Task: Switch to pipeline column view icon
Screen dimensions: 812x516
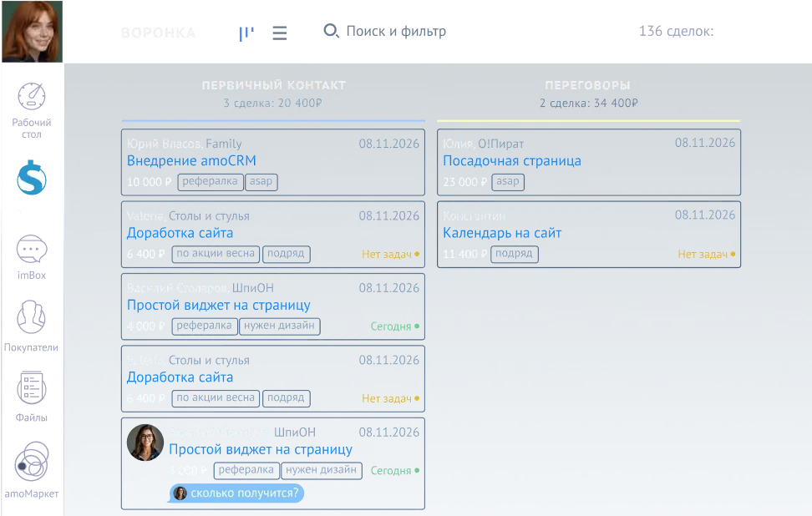Action: coord(246,33)
